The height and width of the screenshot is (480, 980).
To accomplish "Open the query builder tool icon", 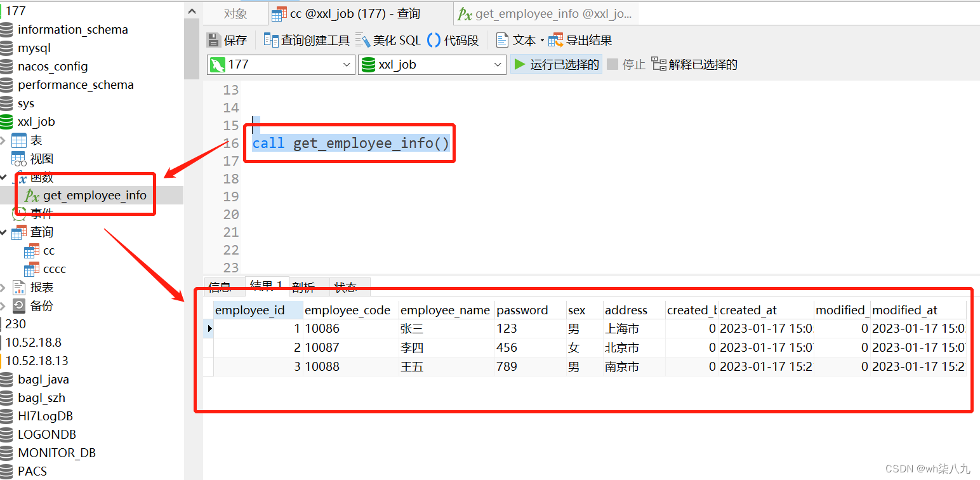I will click(x=271, y=40).
